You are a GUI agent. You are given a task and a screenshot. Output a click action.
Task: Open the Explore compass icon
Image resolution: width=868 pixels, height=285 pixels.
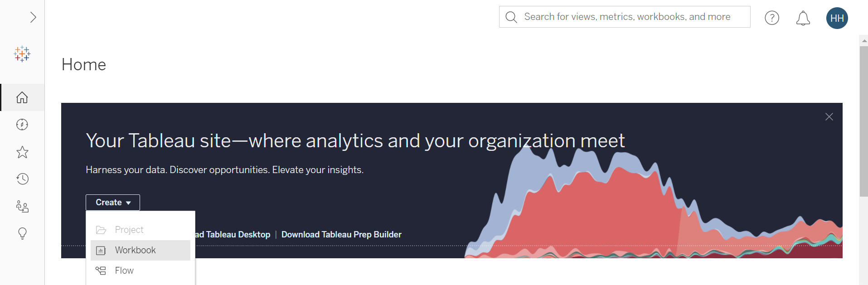click(22, 125)
